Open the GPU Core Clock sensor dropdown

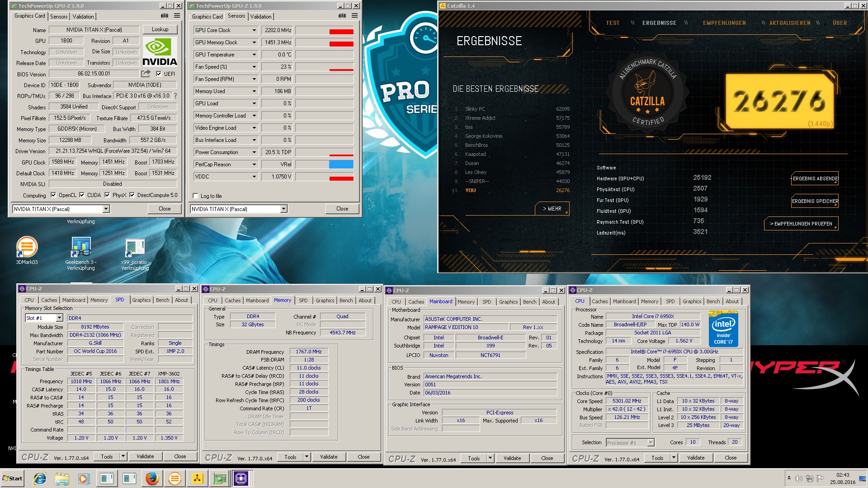(x=254, y=30)
